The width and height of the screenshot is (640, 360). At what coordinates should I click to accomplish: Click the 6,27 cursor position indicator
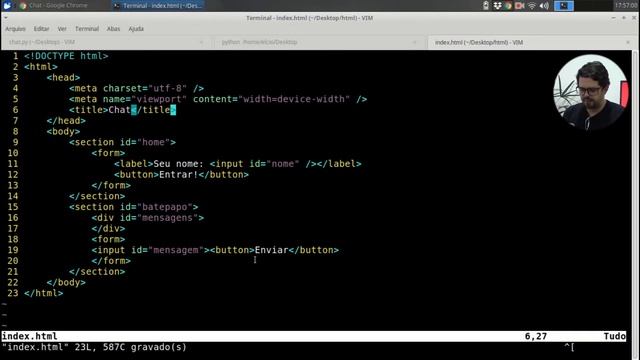pyautogui.click(x=536, y=336)
